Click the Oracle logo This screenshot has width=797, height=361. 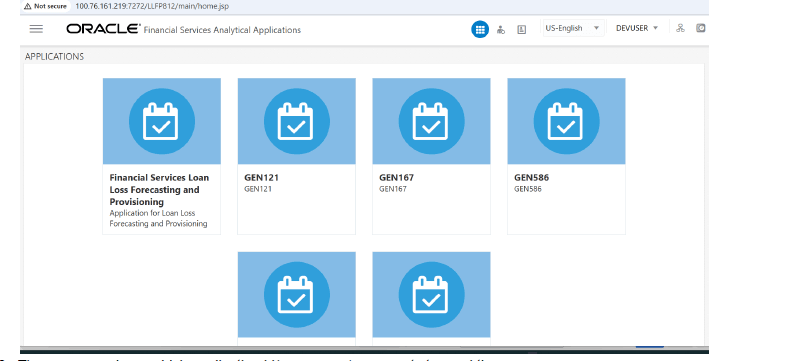click(x=103, y=29)
